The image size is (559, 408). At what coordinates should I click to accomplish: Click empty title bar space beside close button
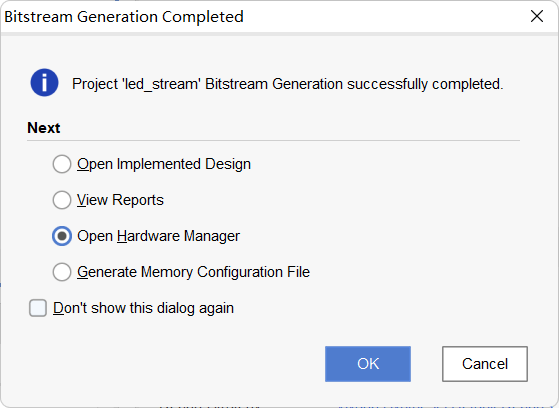click(385, 16)
